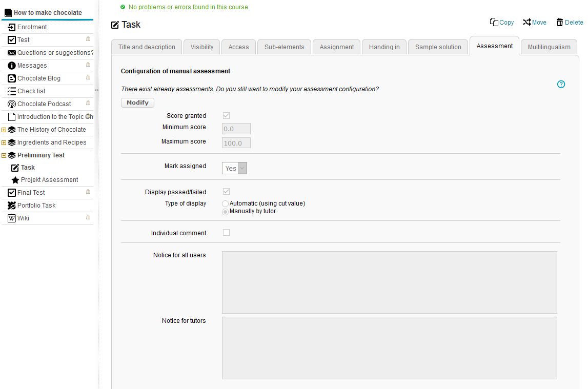Open the Mark assigned dropdown
588x389 pixels.
pyautogui.click(x=234, y=168)
